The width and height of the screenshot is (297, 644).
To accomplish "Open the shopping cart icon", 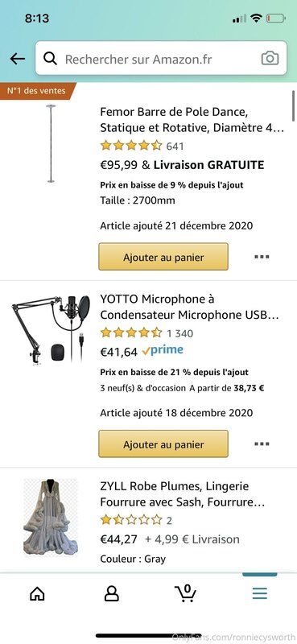I will tap(186, 592).
